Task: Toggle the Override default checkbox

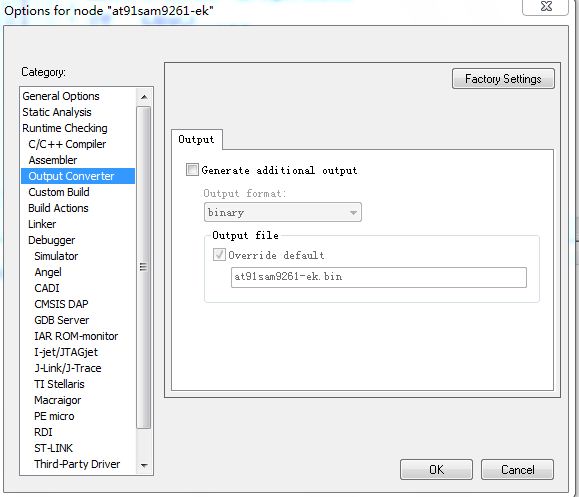Action: point(219,254)
